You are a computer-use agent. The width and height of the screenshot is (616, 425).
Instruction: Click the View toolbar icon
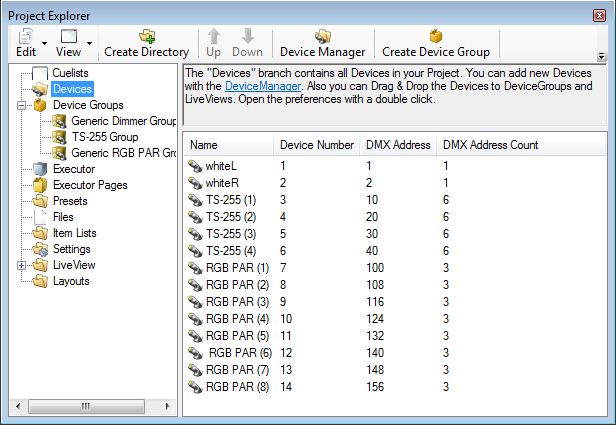(68, 36)
